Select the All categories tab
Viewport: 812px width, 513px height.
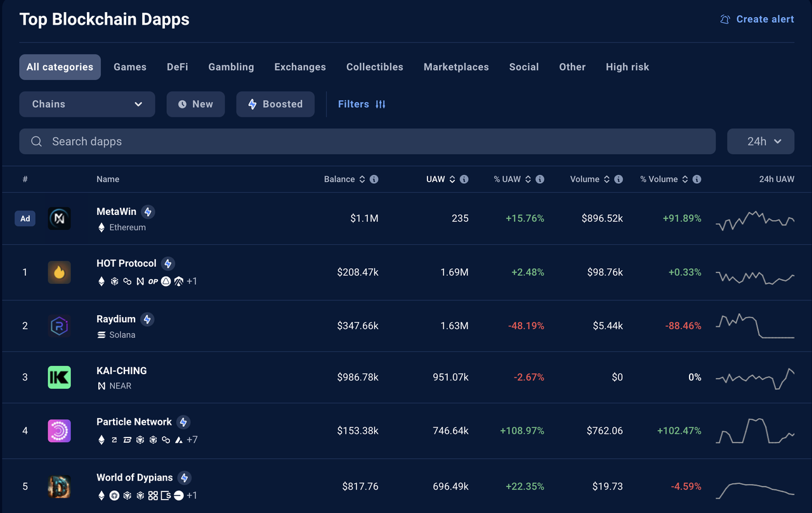(x=60, y=67)
